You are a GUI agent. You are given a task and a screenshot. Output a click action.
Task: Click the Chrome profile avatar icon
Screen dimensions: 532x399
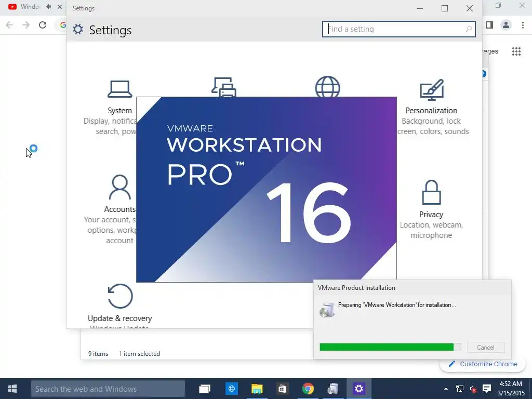click(506, 25)
